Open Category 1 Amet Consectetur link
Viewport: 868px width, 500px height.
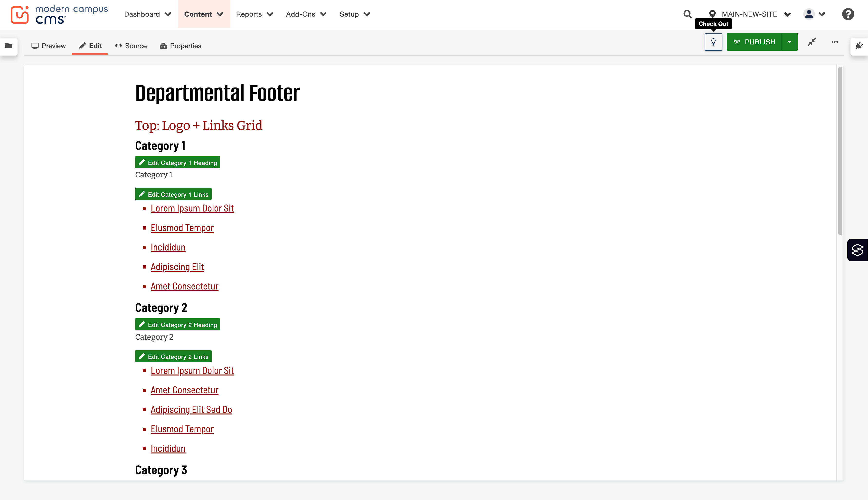[x=184, y=286]
